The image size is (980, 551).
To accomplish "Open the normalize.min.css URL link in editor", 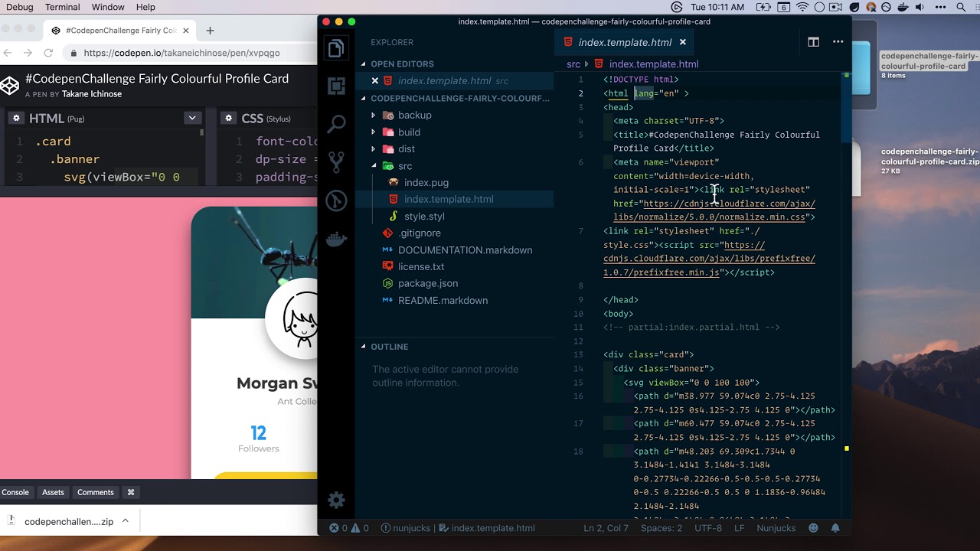I will [x=714, y=210].
